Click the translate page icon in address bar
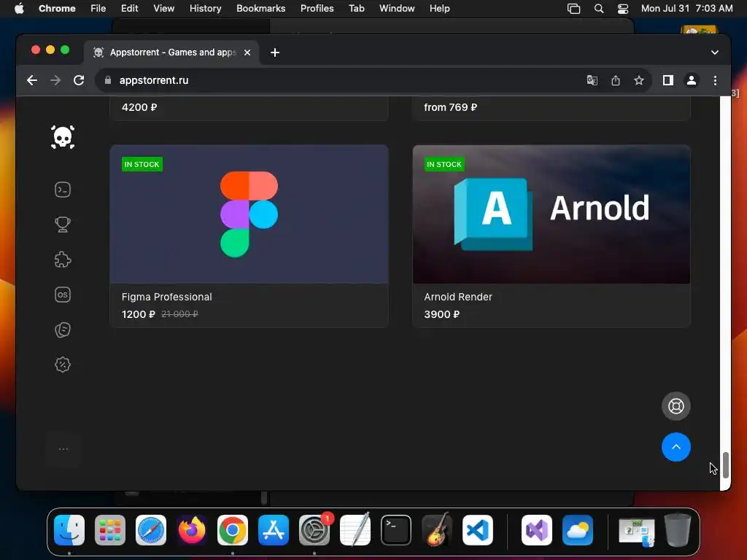747x560 pixels. [592, 80]
